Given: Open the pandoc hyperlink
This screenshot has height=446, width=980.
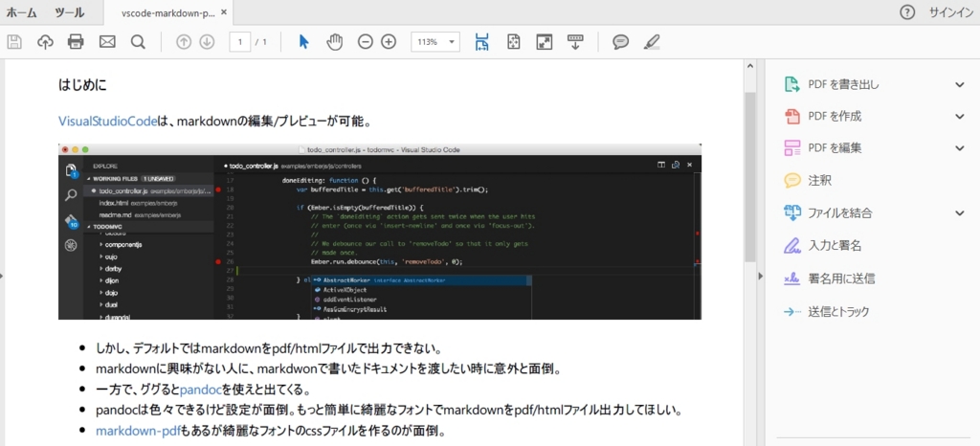Looking at the screenshot, I should pos(201,390).
